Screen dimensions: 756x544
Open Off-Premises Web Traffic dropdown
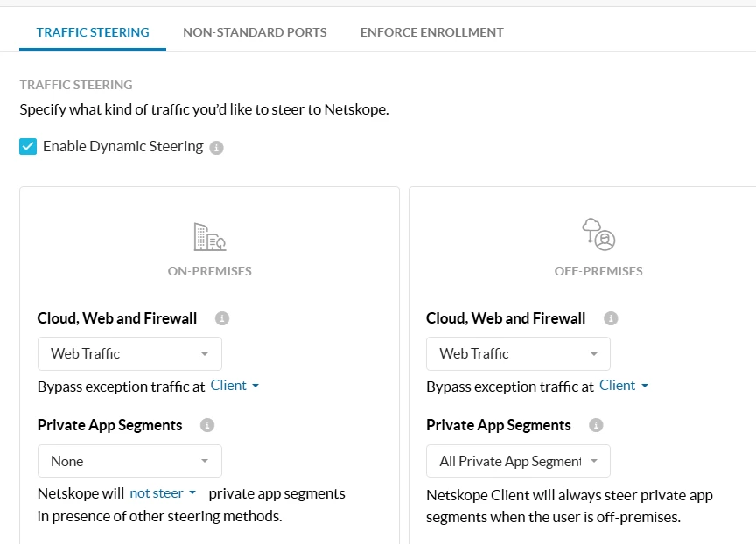(518, 353)
